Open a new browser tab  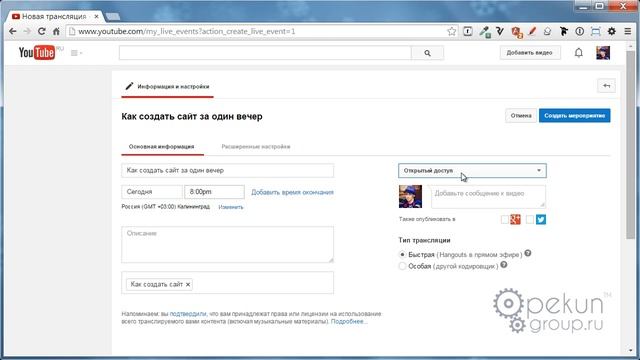click(113, 16)
